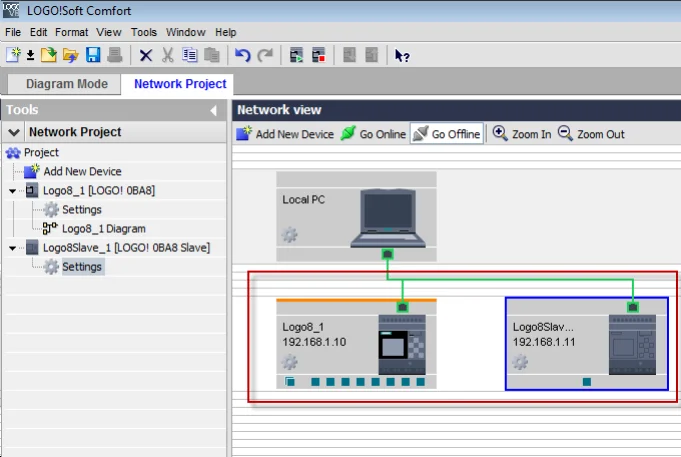Switch to the Diagram Mode tab
Image resolution: width=681 pixels, height=457 pixels.
click(x=64, y=85)
